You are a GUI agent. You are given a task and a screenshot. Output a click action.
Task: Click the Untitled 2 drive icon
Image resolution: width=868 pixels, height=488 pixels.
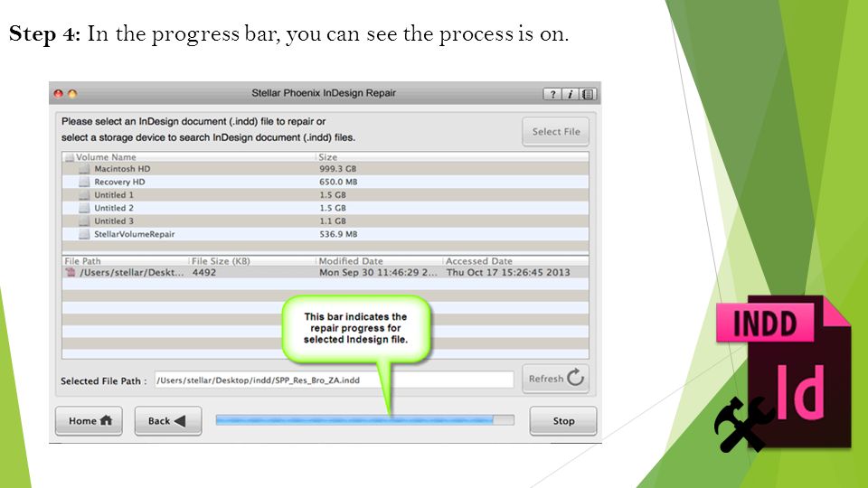coord(83,208)
